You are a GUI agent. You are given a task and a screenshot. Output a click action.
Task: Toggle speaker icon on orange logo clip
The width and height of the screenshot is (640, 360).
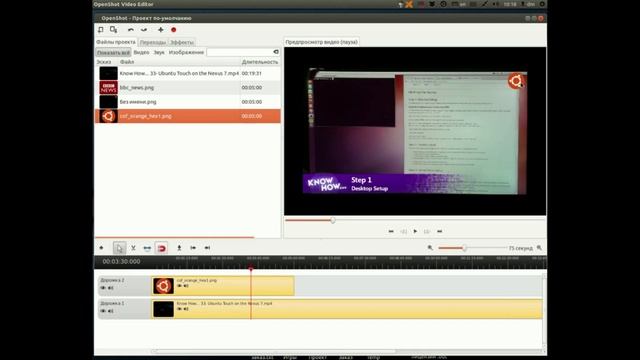point(186,286)
